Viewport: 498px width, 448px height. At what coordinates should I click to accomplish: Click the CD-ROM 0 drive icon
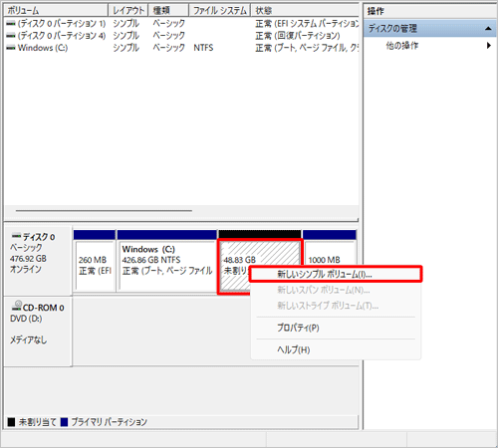17,306
